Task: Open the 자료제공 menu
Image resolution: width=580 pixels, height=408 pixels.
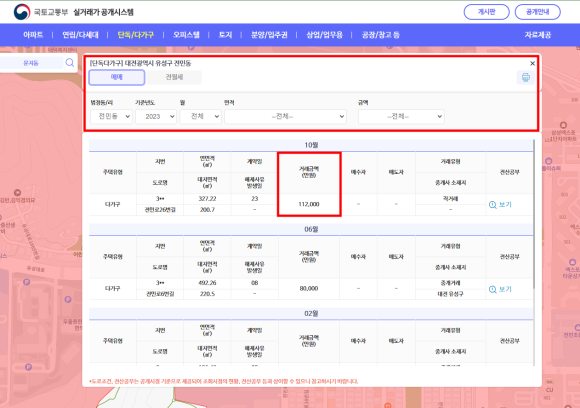Action: 537,35
